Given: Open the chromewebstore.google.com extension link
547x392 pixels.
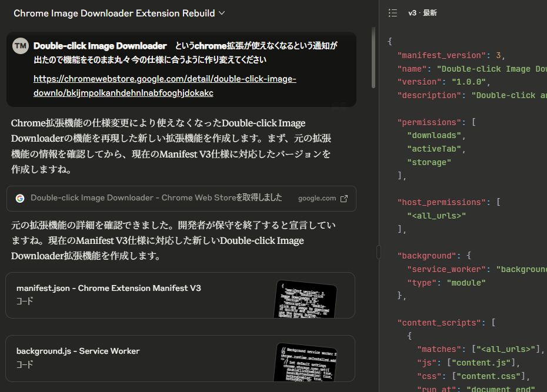Looking at the screenshot, I should coord(165,86).
